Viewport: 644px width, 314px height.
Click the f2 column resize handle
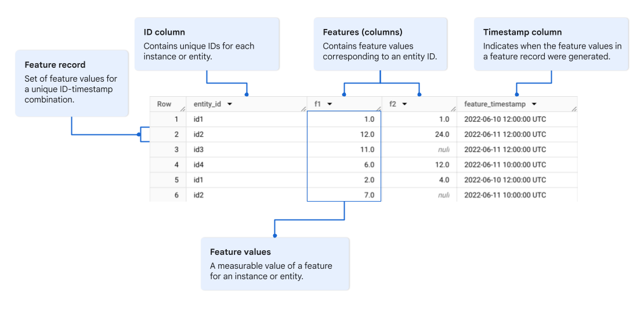tap(453, 108)
